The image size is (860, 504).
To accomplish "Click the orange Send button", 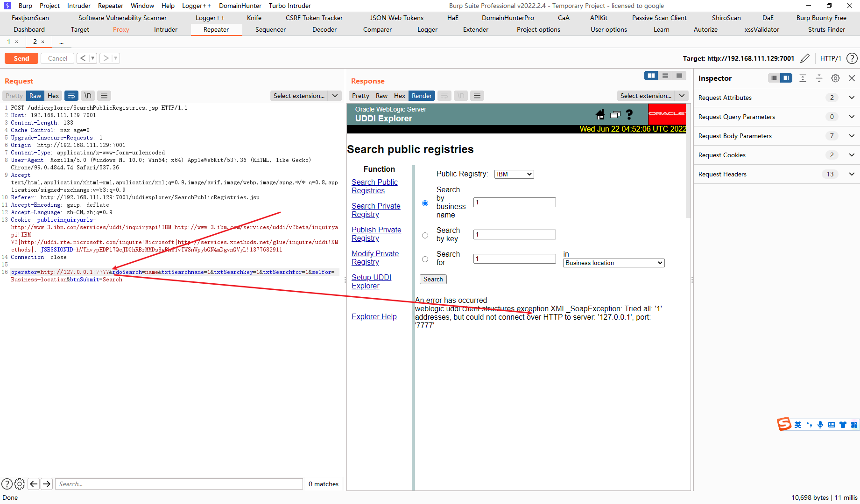I will [x=21, y=58].
